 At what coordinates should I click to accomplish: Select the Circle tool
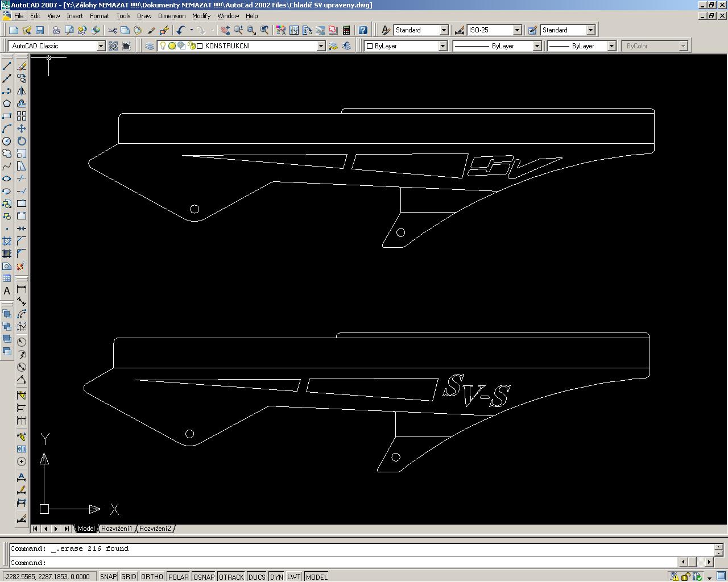(7, 141)
